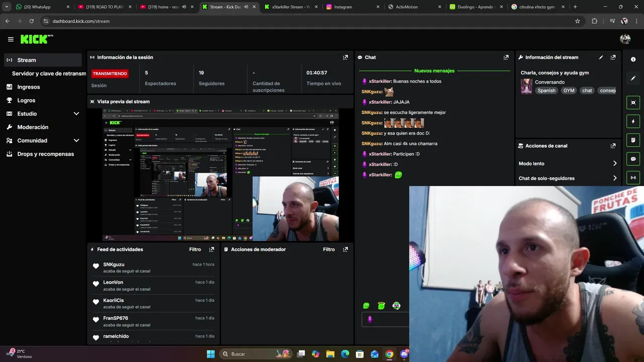Switch to the xStarkiller Stream tab
The width and height of the screenshot is (644, 362).
[290, 7]
